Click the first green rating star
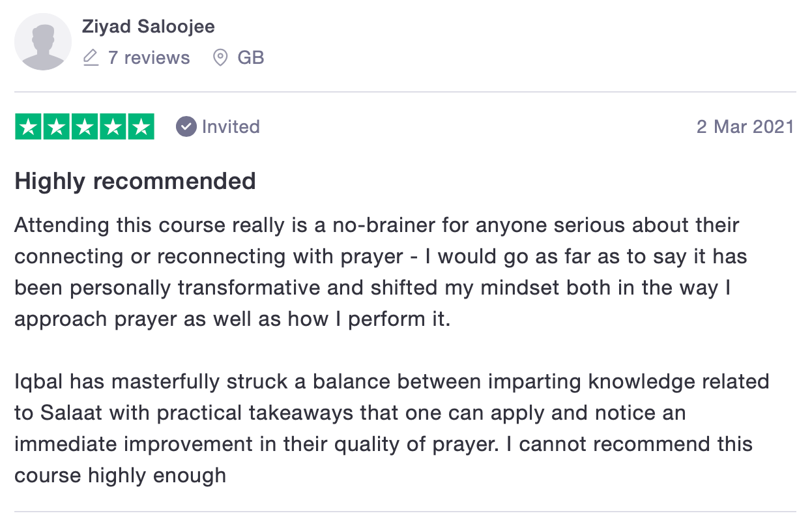 tap(28, 126)
